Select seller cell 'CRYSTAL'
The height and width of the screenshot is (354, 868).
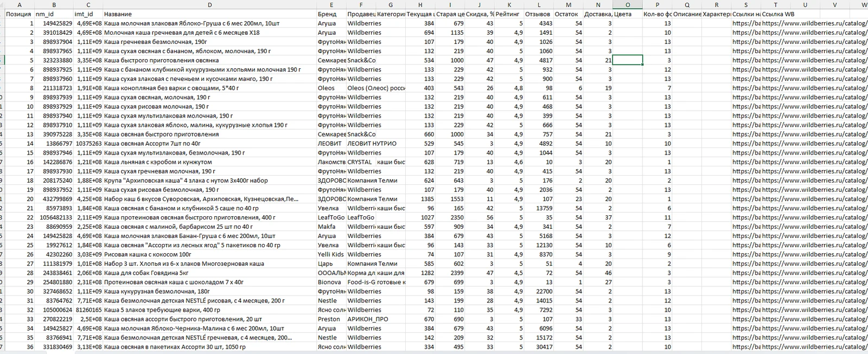[x=361, y=162]
